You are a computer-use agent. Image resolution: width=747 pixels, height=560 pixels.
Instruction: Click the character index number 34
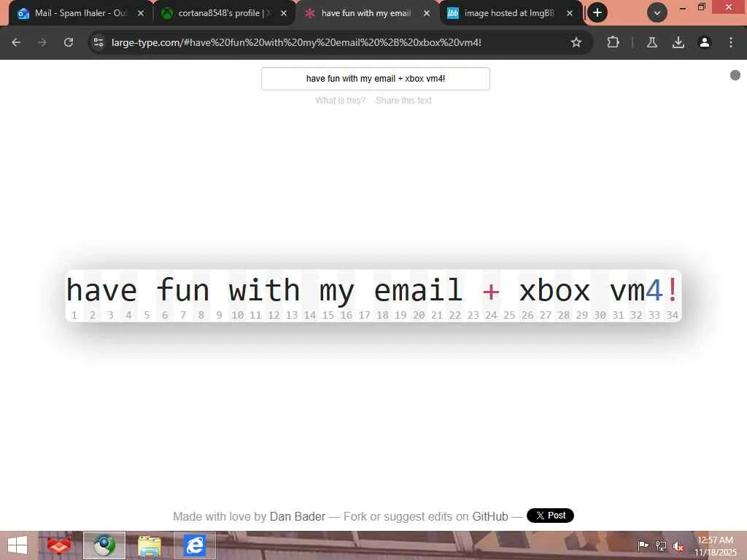[x=672, y=315]
